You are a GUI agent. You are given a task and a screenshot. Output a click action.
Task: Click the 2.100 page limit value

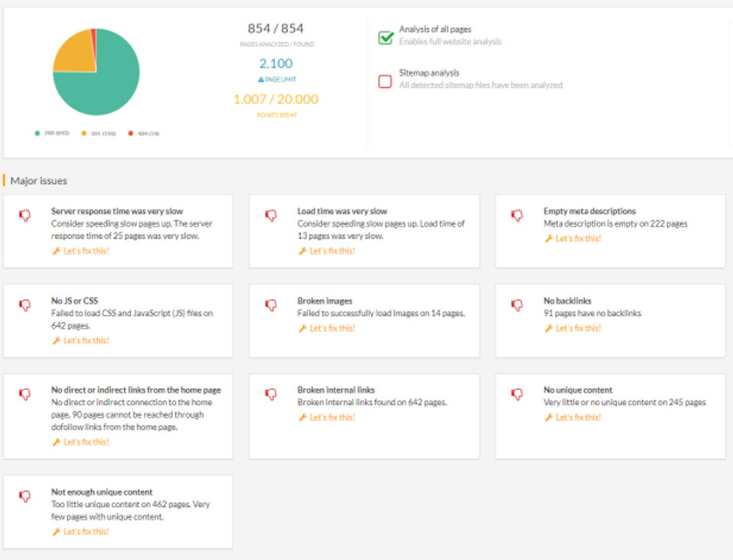276,64
